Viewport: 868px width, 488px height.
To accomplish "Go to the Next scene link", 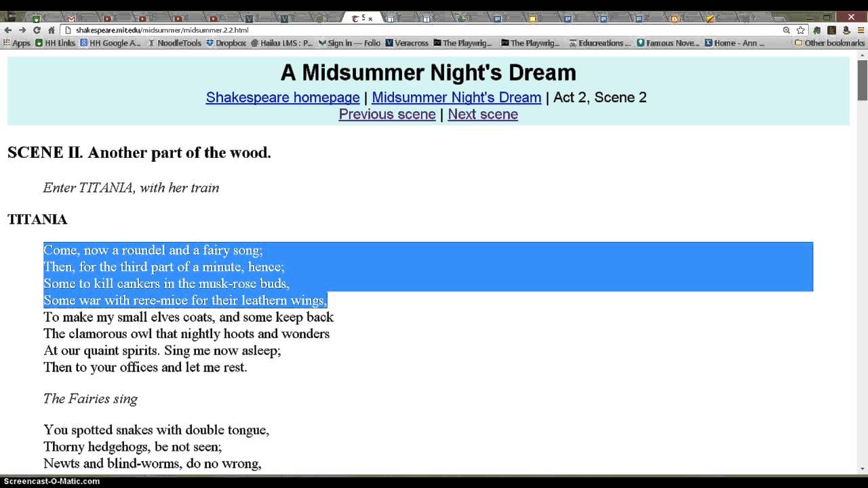I will 483,115.
